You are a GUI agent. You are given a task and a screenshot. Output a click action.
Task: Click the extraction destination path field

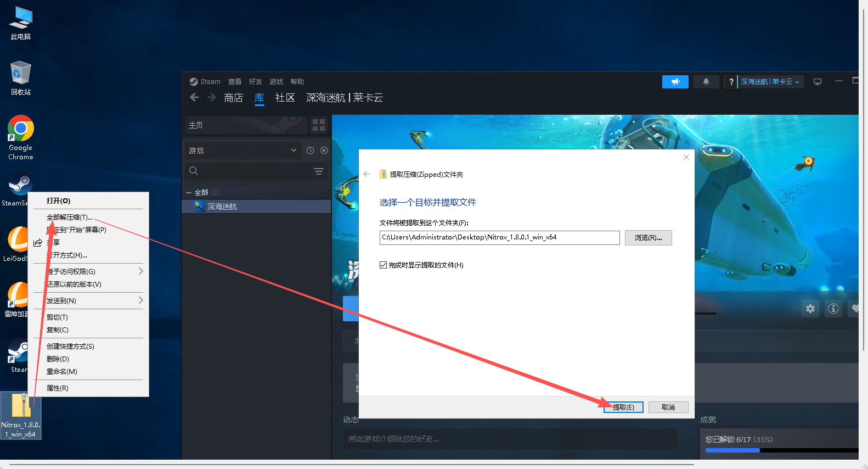pos(499,238)
